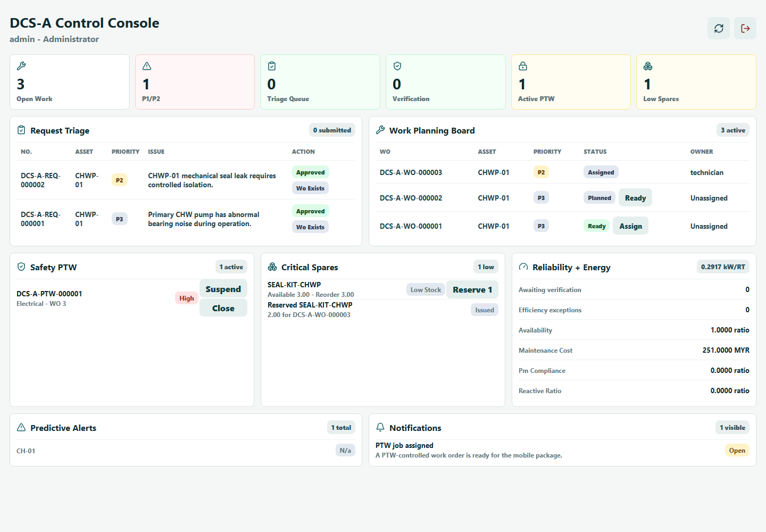Click the alert triangle beside Predictive Alerts
This screenshot has width=766, height=532.
click(21, 428)
